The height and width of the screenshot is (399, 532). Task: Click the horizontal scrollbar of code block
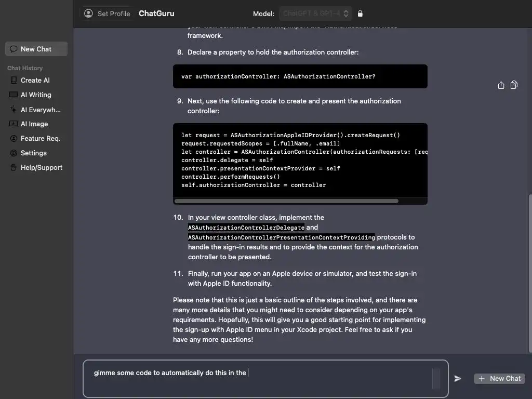286,201
